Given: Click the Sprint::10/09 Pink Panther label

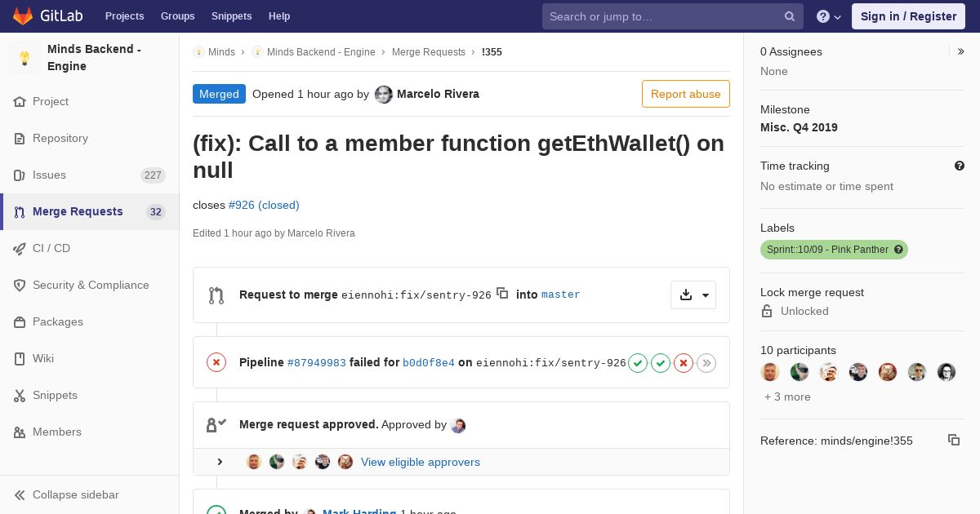Looking at the screenshot, I should 827,250.
